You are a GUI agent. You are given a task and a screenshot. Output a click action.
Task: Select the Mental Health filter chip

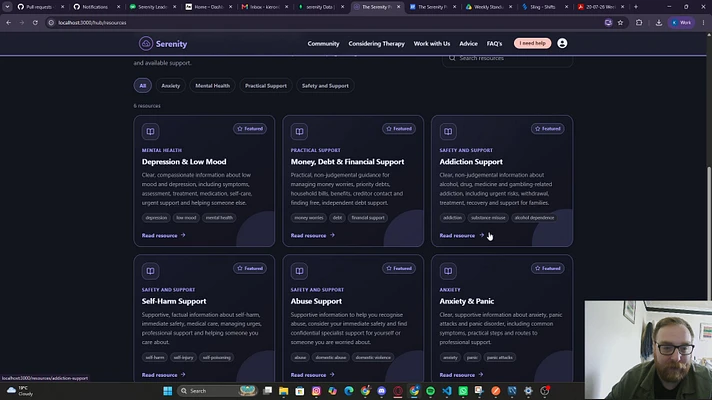pyautogui.click(x=213, y=86)
